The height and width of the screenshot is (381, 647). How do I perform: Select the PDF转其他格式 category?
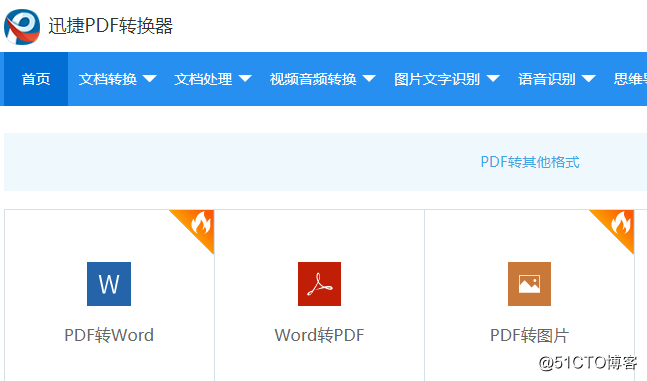[530, 162]
